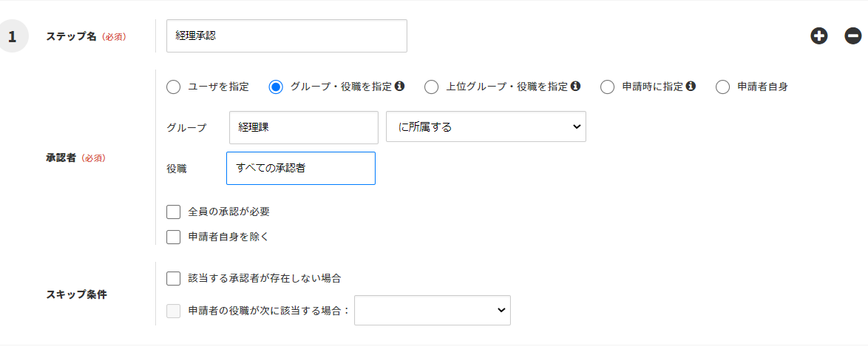Select the グループ・役職を指定 radio option
This screenshot has height=358, width=868.
[276, 87]
